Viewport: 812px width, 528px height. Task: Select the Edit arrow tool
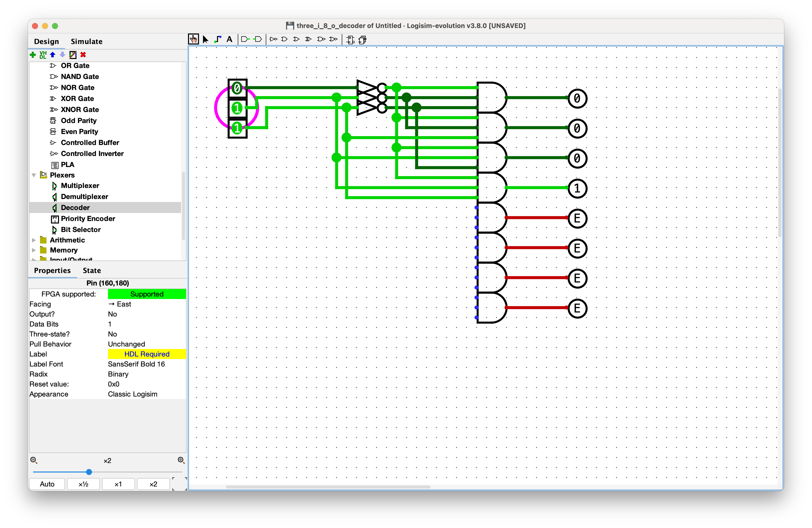[205, 39]
